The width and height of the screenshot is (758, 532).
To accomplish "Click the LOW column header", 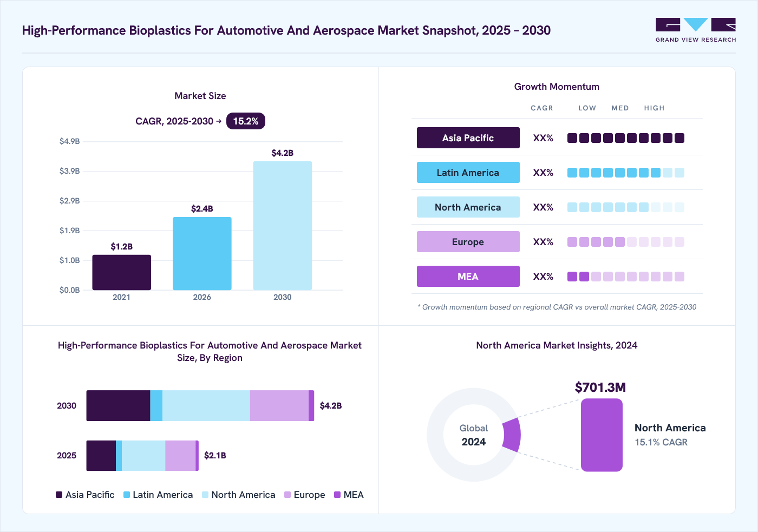I will (587, 108).
